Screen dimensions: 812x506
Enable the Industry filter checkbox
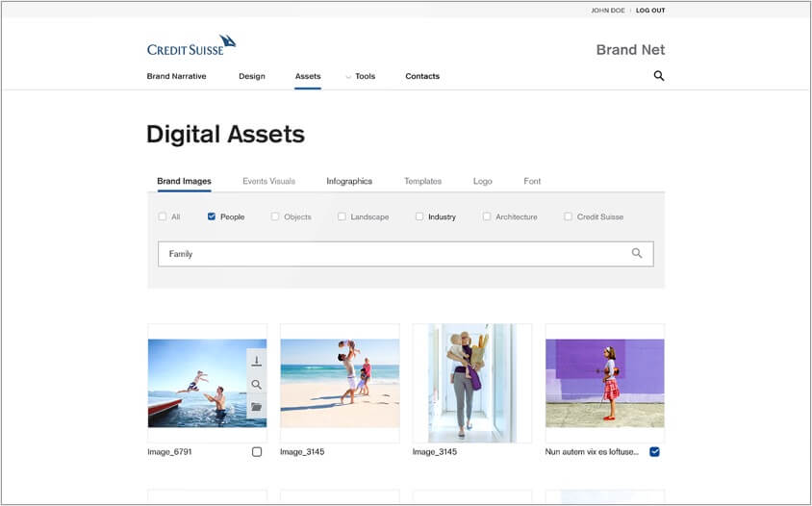[x=419, y=216]
